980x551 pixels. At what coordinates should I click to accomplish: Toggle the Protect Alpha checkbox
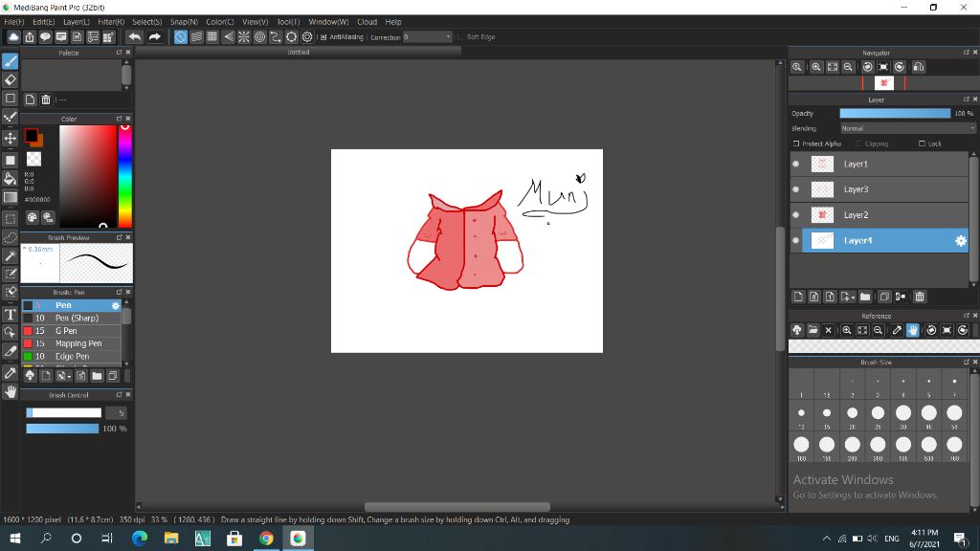(x=796, y=143)
